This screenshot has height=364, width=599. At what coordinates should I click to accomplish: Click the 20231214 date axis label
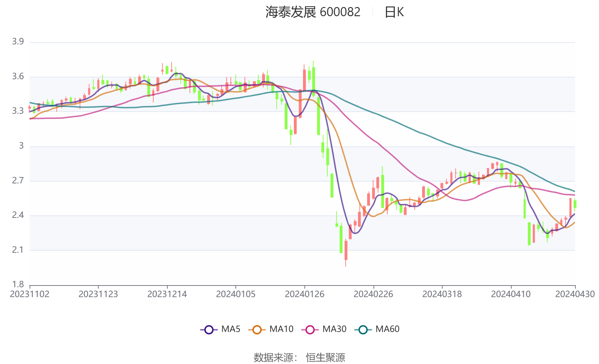point(167,294)
